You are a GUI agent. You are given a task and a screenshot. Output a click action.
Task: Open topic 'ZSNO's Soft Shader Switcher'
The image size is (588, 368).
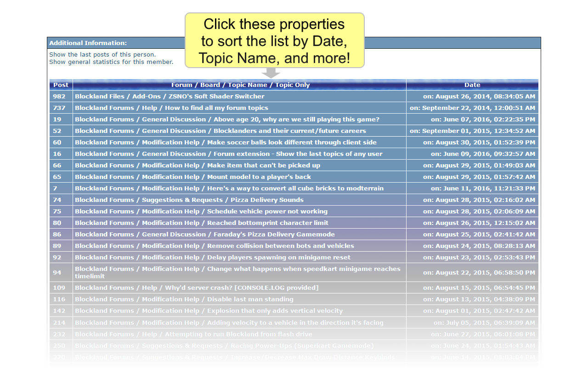217,96
